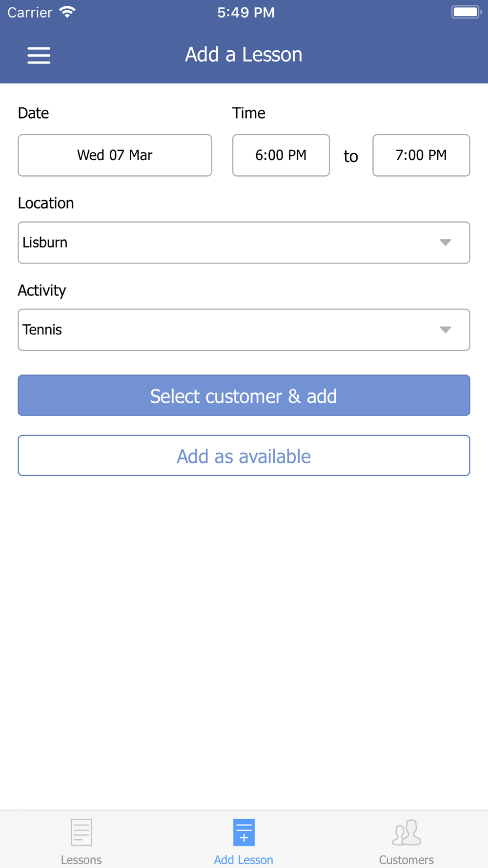
Task: Tap the Add Lesson plus icon
Action: pos(244,832)
